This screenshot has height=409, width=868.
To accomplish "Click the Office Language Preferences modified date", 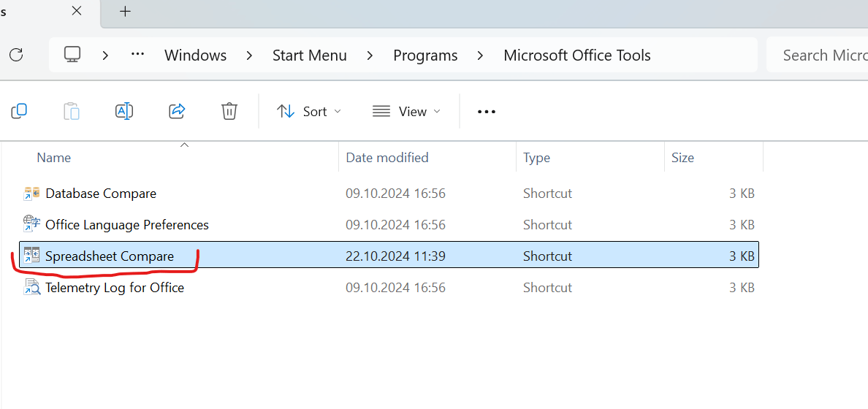I will (x=395, y=225).
